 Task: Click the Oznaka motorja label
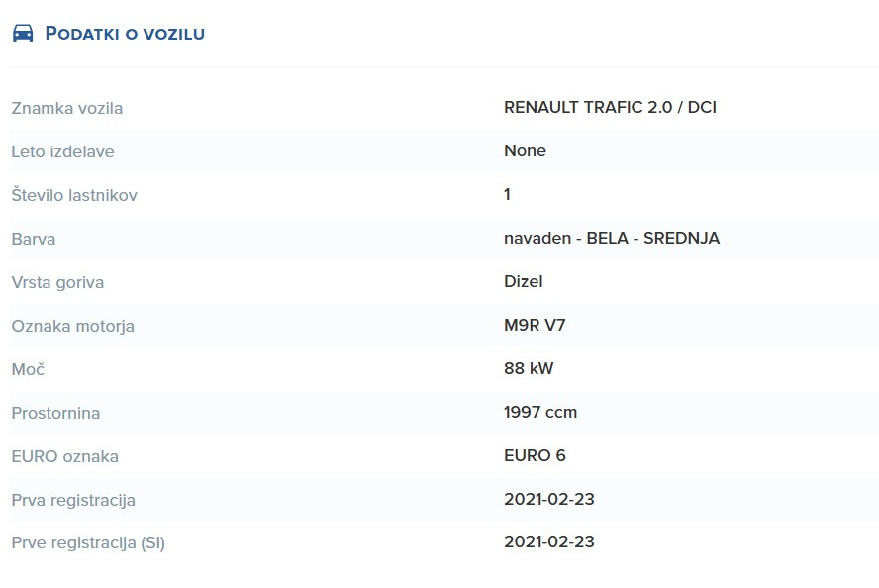click(x=73, y=326)
